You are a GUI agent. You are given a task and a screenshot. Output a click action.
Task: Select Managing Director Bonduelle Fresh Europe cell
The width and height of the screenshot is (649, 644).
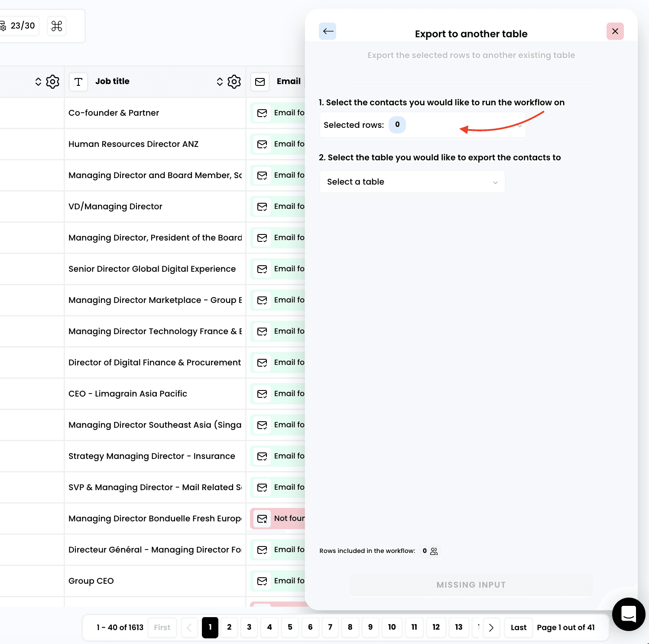(x=155, y=518)
